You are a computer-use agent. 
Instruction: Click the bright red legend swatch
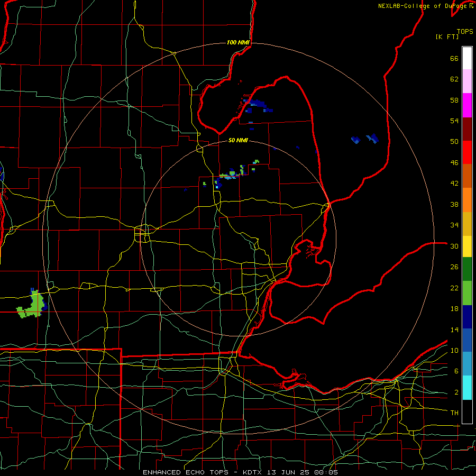(467, 152)
